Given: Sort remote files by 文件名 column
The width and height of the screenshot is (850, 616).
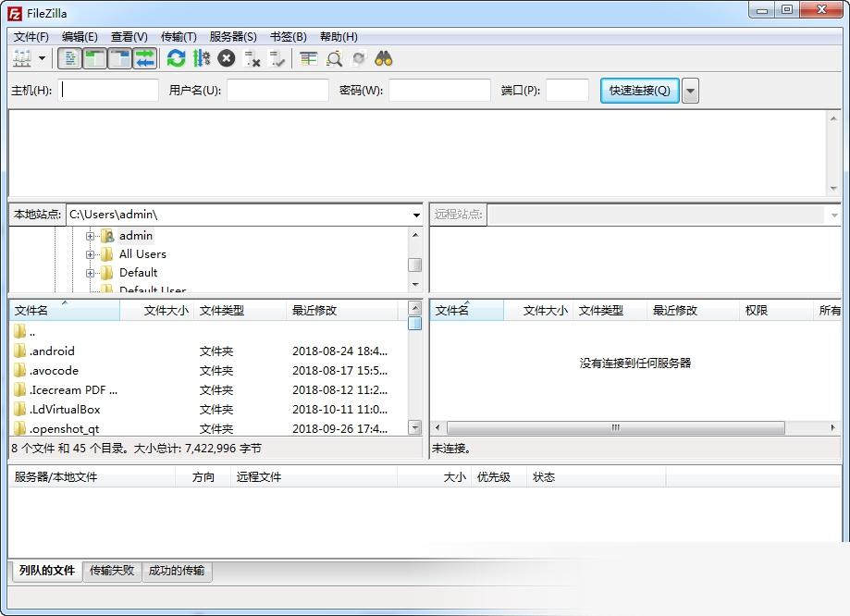Looking at the screenshot, I should (x=467, y=310).
